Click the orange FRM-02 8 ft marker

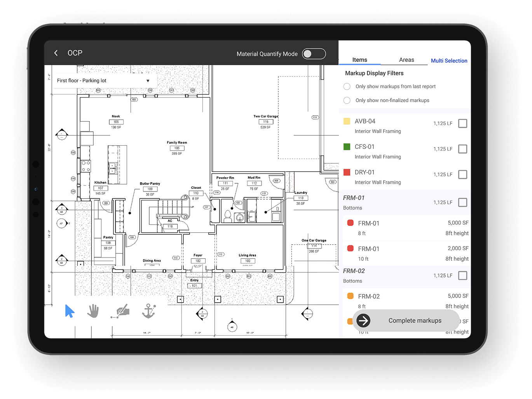[350, 296]
